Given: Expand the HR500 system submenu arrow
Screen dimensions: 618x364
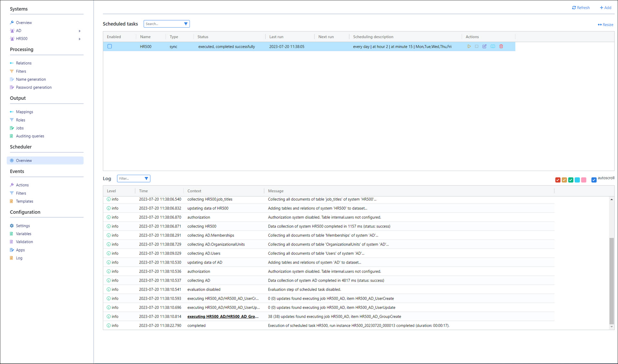Looking at the screenshot, I should 80,39.
